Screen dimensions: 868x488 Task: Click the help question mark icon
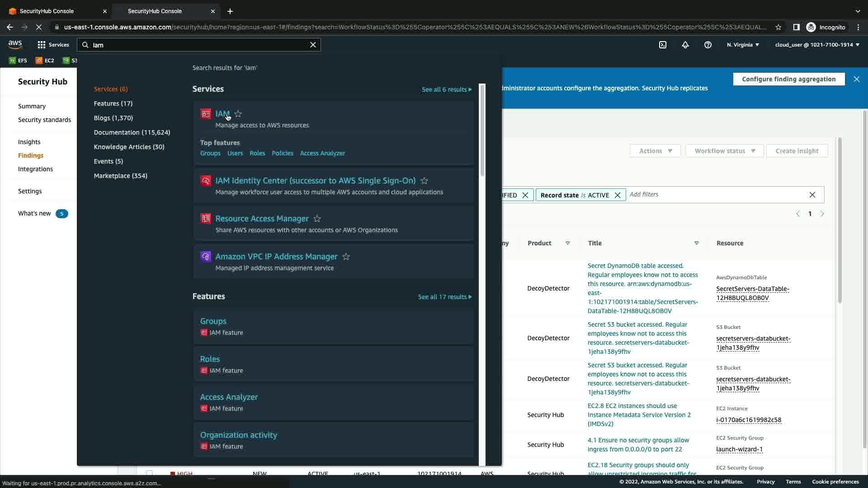(708, 45)
